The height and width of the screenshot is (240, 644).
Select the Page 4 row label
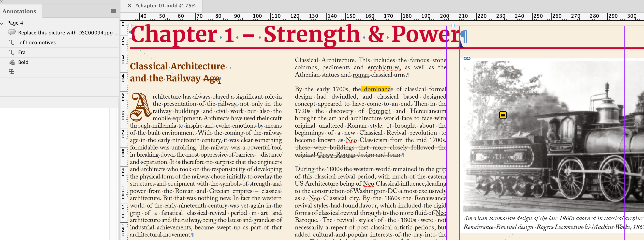click(x=15, y=23)
